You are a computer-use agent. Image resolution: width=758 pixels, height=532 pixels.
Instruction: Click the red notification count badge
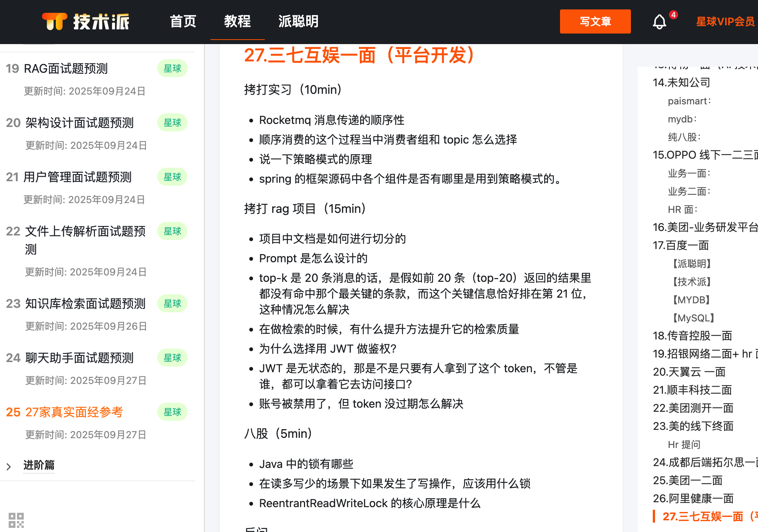(674, 15)
